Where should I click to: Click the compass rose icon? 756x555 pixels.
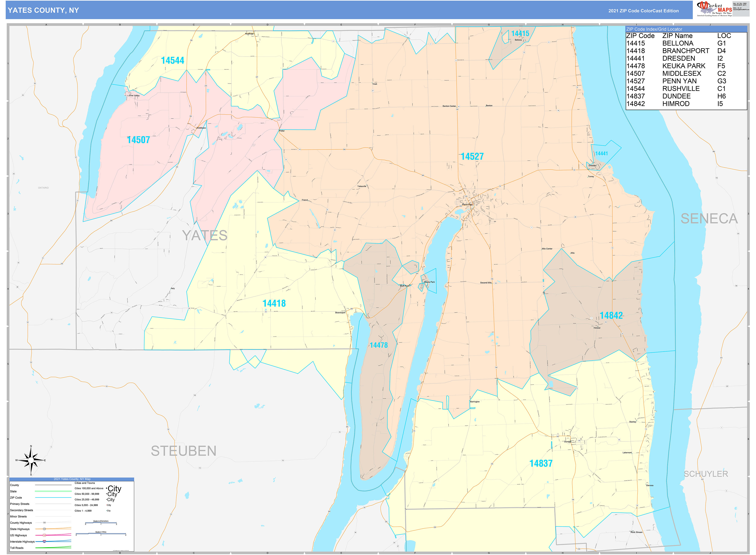click(x=31, y=460)
